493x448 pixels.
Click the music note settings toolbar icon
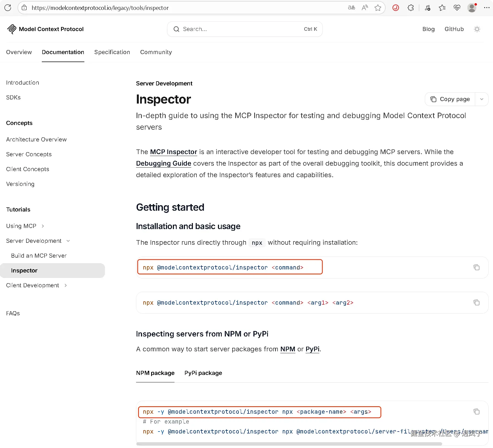tap(428, 8)
